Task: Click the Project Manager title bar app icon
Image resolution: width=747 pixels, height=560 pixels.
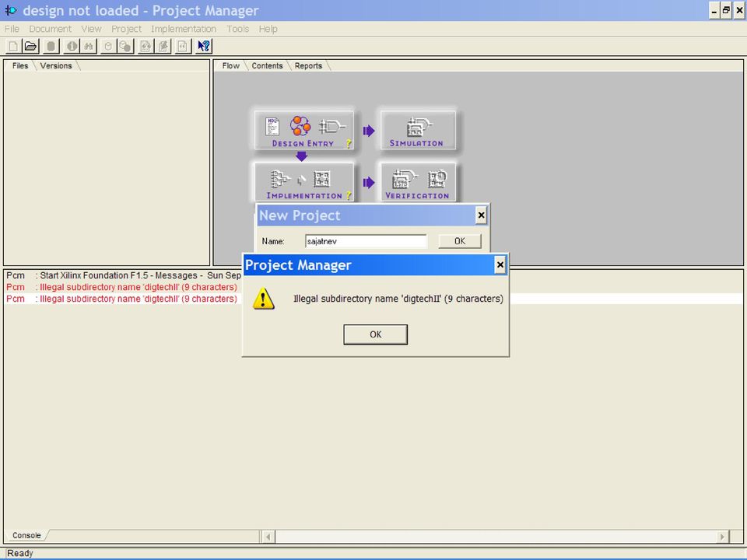Action: click(x=10, y=10)
